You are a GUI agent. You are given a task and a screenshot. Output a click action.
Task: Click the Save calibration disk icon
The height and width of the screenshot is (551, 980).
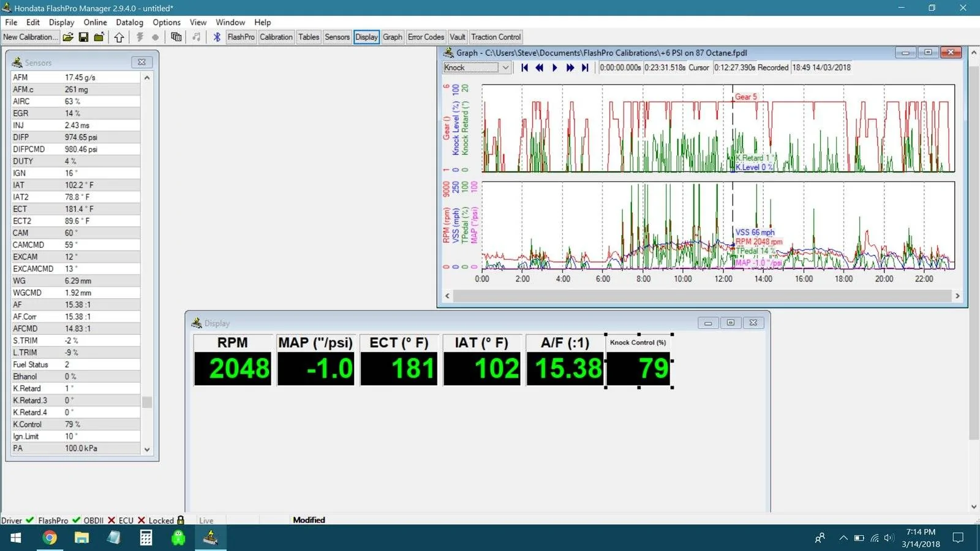tap(83, 37)
